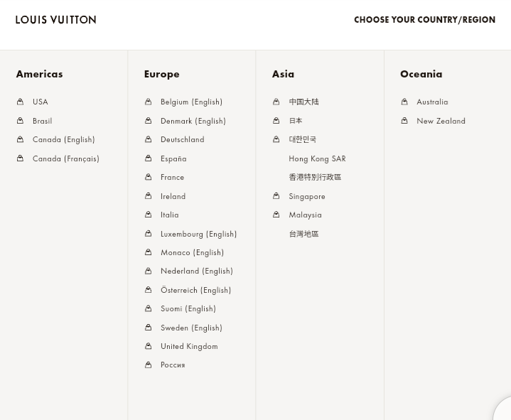Select Hong Kong SAR region
Viewport: 511px width, 420px height.
[x=317, y=158]
